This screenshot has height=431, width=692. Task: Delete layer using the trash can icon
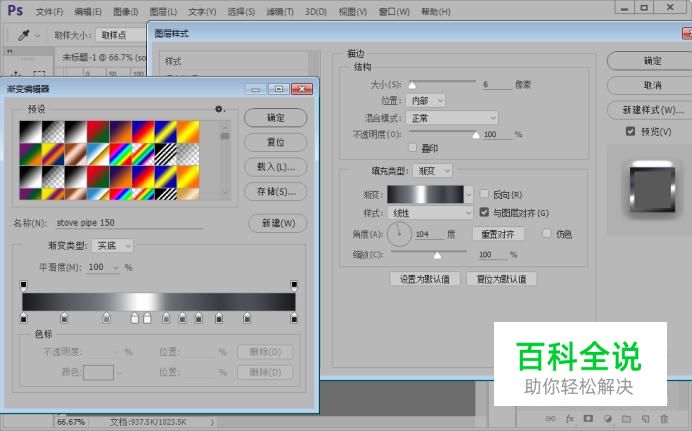pos(664,419)
